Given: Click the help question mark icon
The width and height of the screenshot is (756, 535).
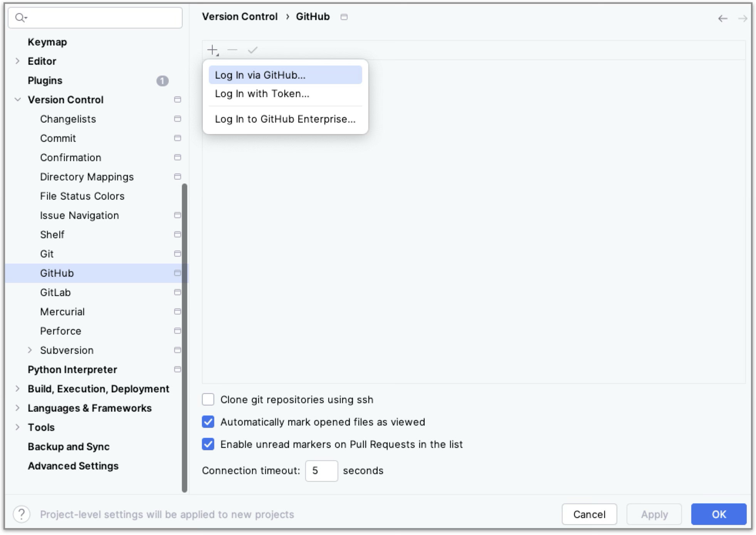Looking at the screenshot, I should (22, 514).
